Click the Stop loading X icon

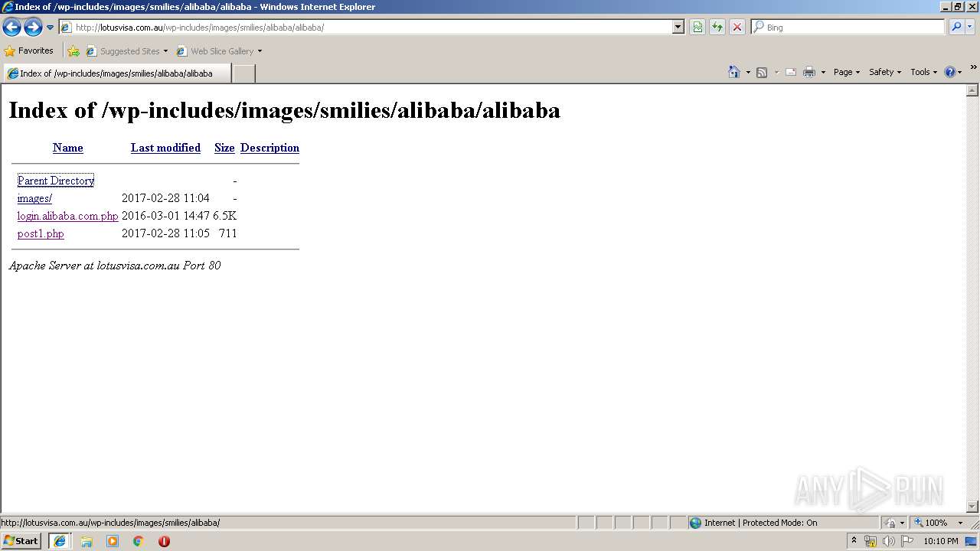click(737, 27)
